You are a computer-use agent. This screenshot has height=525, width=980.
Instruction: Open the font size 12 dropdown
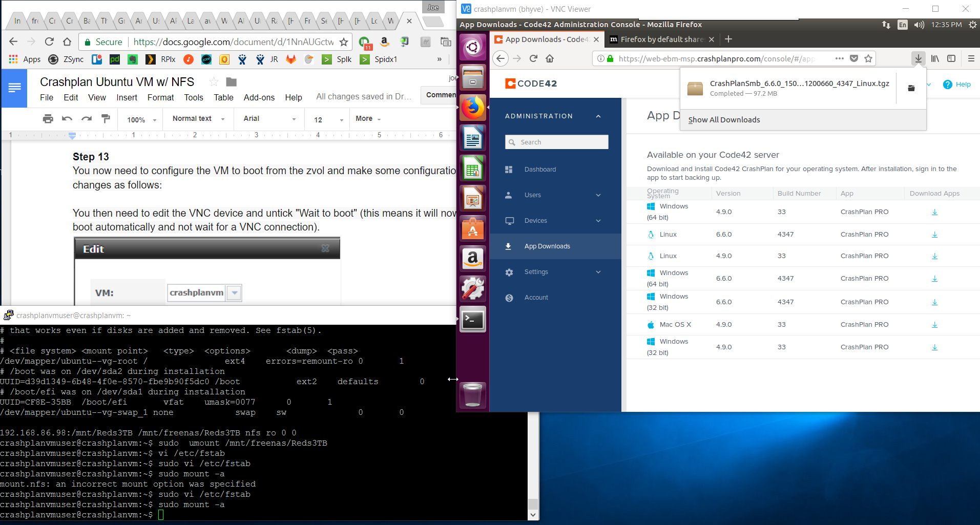[328, 119]
